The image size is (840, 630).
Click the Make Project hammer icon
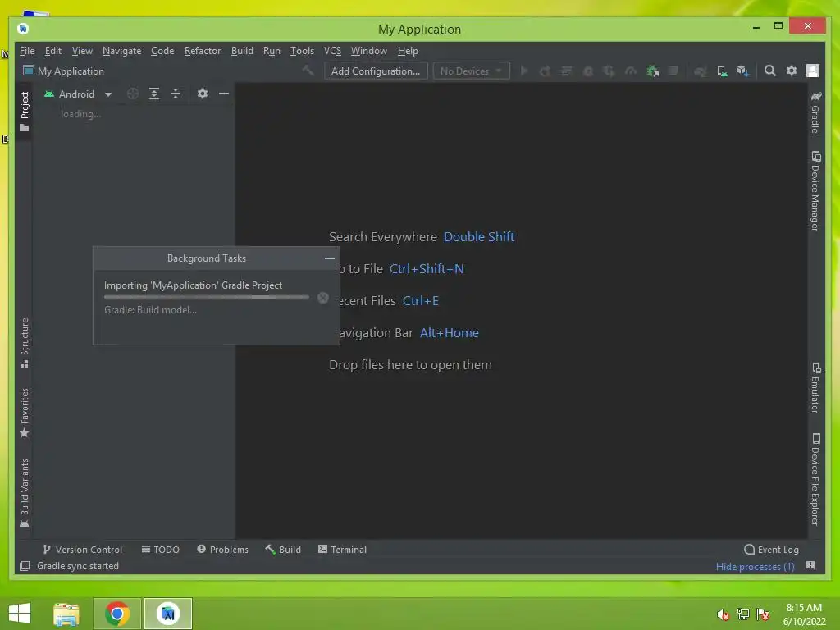pos(308,71)
